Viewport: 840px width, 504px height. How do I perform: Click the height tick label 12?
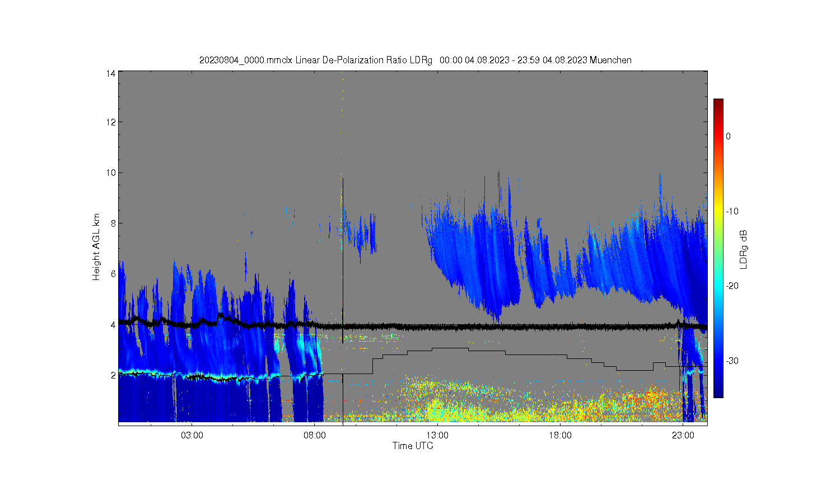tap(111, 122)
